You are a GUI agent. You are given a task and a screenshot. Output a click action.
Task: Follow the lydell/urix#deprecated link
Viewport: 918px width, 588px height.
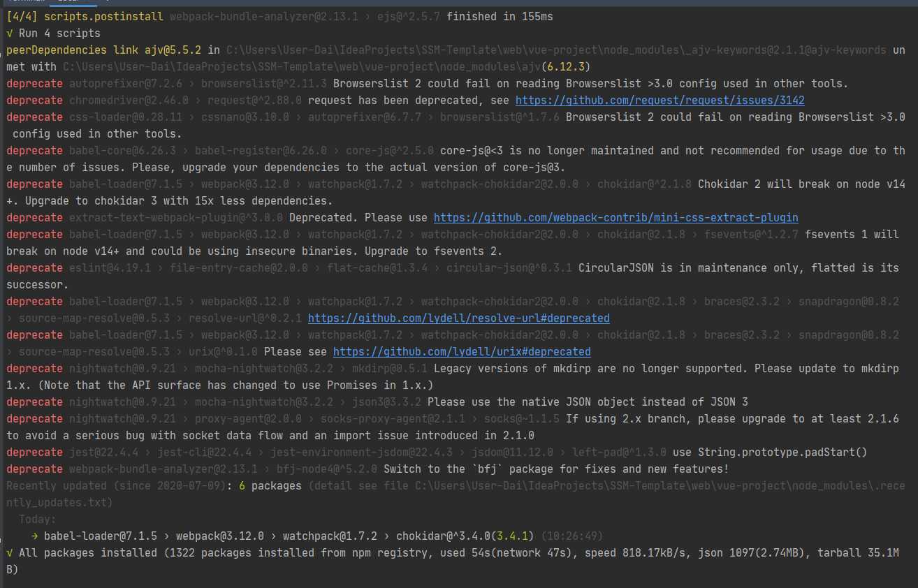click(462, 352)
